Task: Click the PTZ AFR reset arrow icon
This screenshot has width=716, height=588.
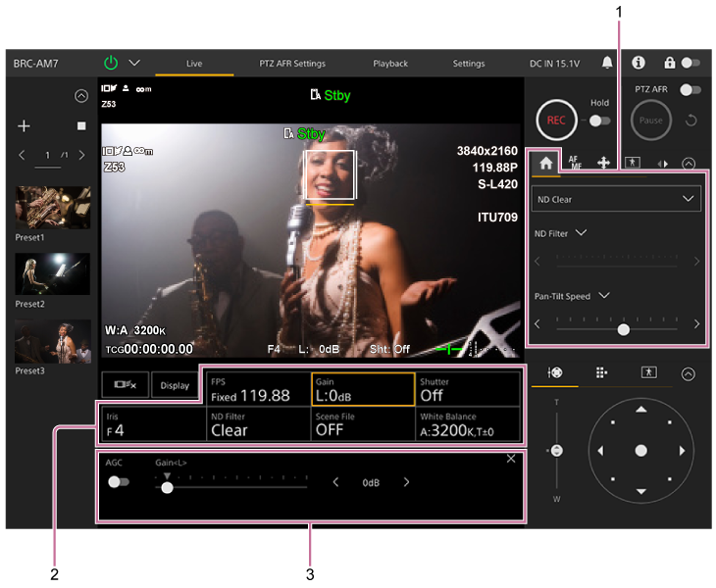Action: tap(691, 121)
